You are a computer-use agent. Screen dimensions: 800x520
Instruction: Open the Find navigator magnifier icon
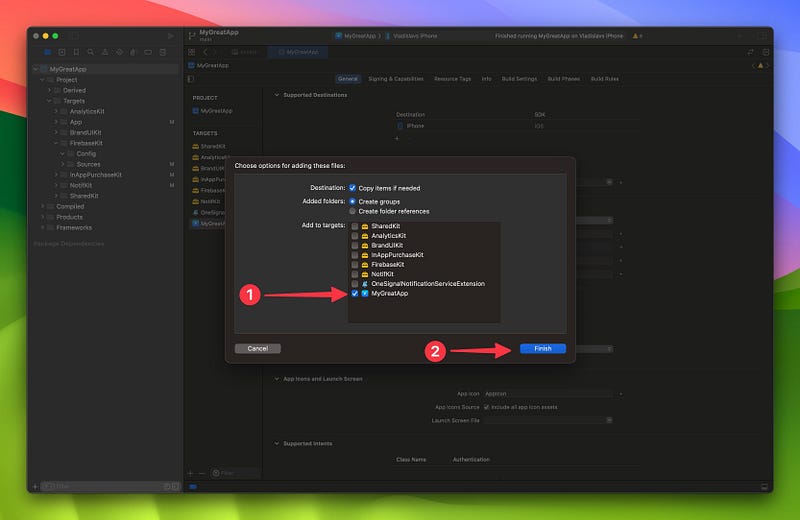click(x=90, y=52)
